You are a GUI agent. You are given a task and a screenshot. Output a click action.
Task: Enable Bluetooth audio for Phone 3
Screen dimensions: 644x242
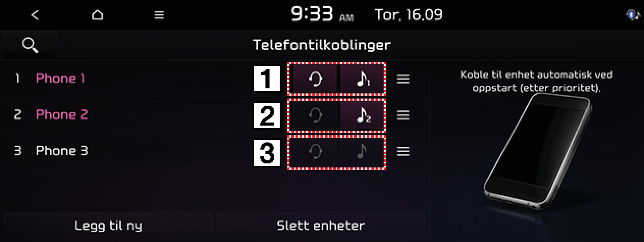[x=362, y=152]
